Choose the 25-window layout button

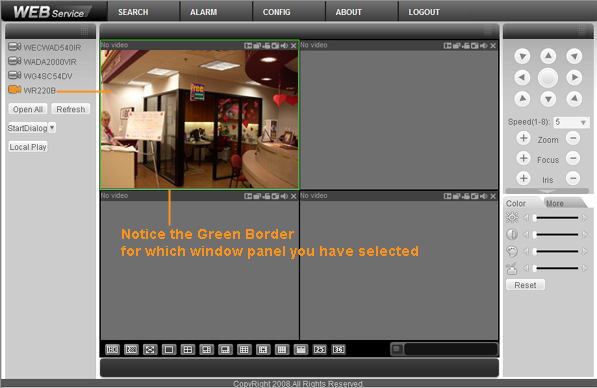319,350
